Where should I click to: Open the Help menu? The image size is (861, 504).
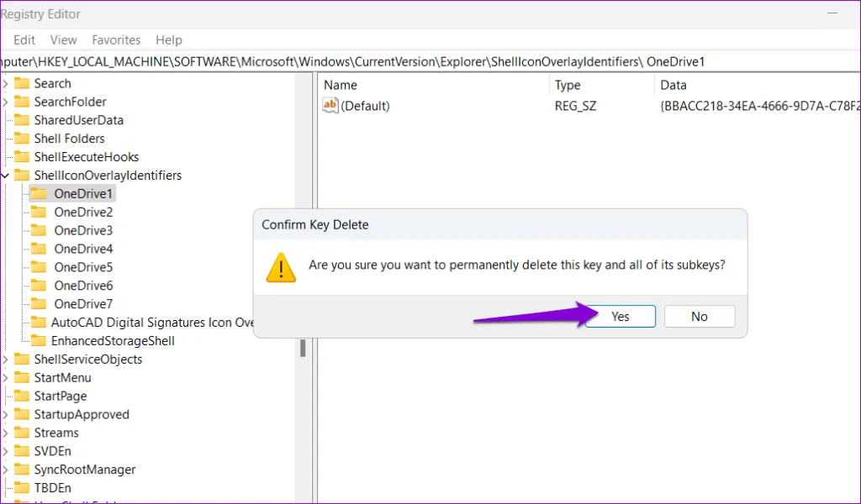tap(168, 39)
